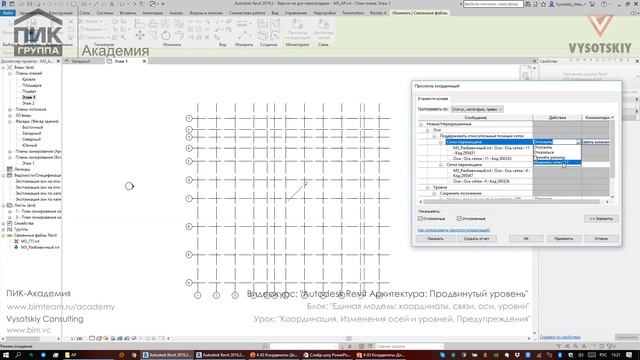Open the PowerPoint taskbar item
Screen dimensions: 640x360
(327, 355)
